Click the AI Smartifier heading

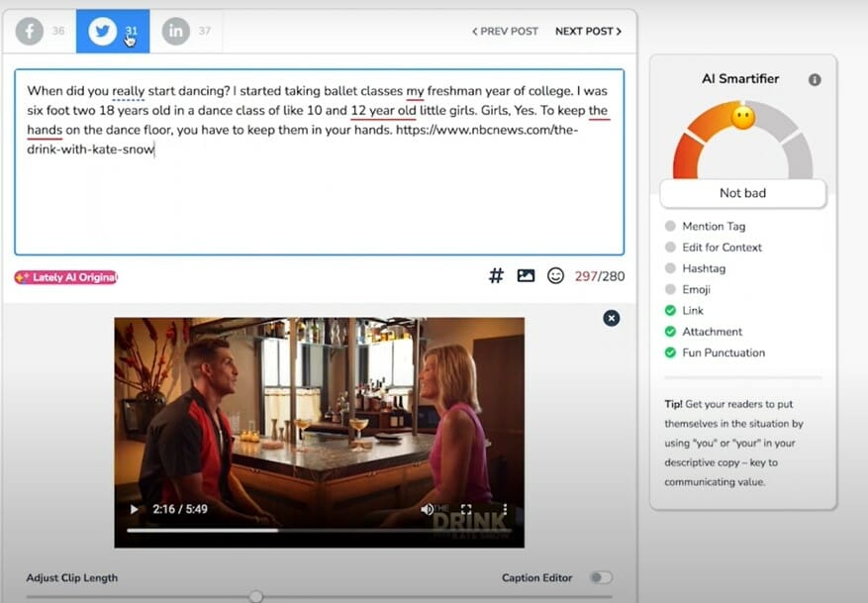point(740,78)
